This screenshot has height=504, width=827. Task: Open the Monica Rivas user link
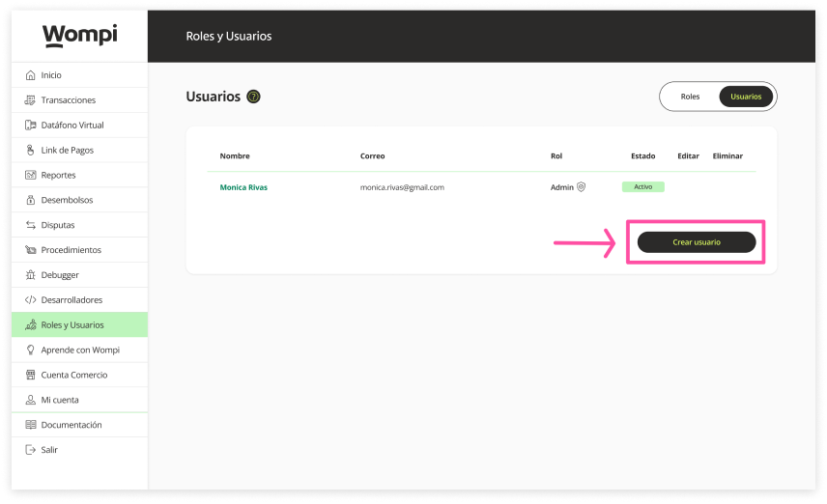243,187
